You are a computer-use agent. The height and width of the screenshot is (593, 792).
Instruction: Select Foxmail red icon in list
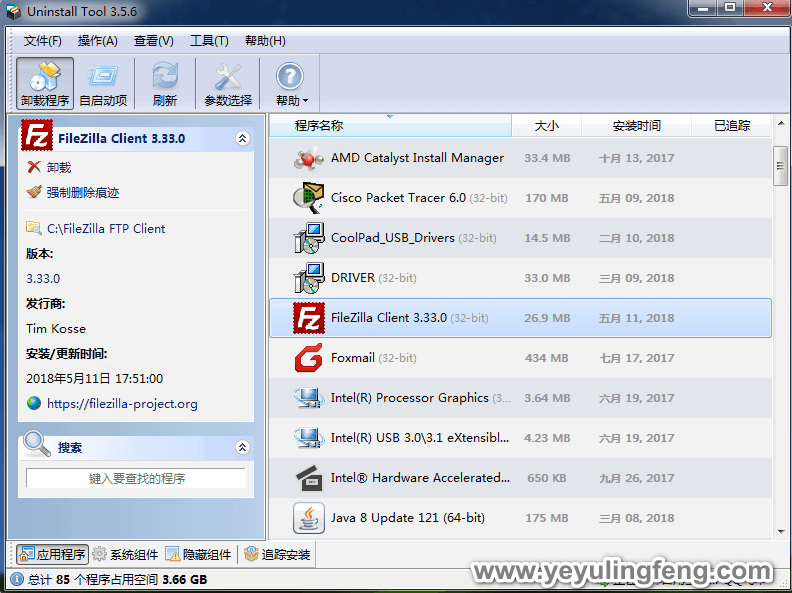tap(308, 358)
